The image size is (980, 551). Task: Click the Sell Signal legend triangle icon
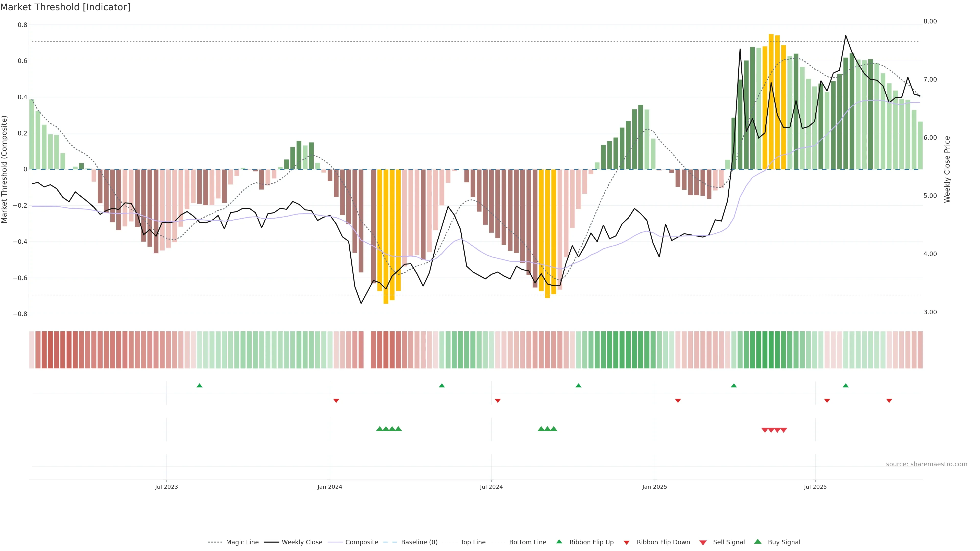click(x=703, y=542)
